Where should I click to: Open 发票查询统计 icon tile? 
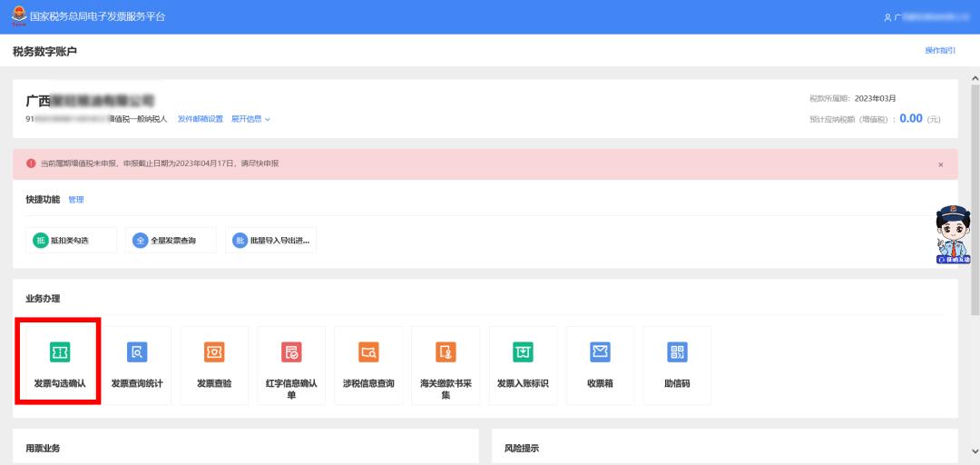tap(137, 365)
